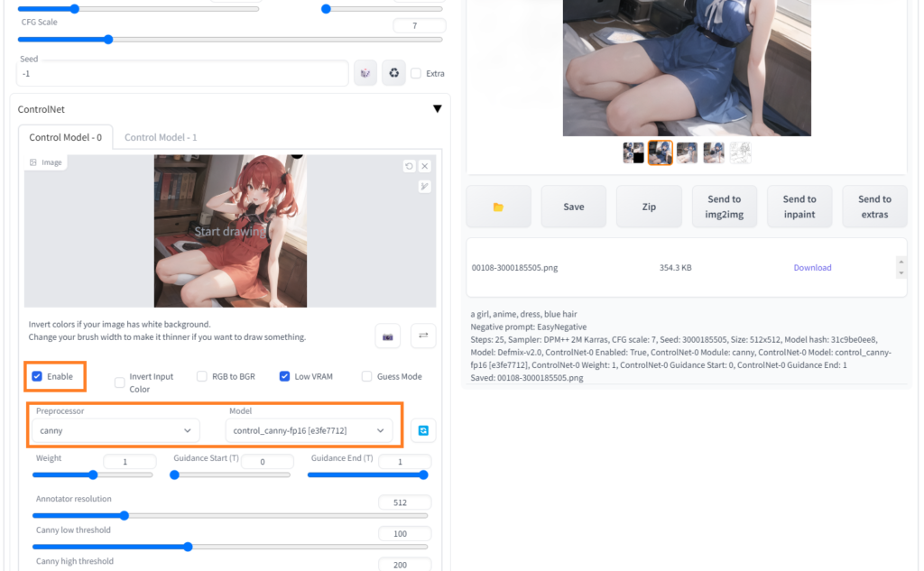The image size is (924, 571).
Task: Switch to the Control Model - 1 tab
Action: click(161, 137)
